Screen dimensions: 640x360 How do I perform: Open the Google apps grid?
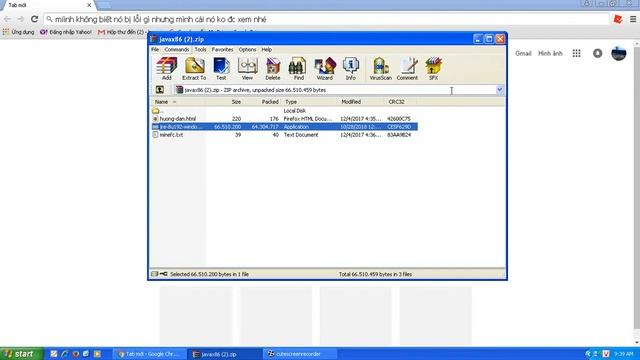(x=576, y=53)
